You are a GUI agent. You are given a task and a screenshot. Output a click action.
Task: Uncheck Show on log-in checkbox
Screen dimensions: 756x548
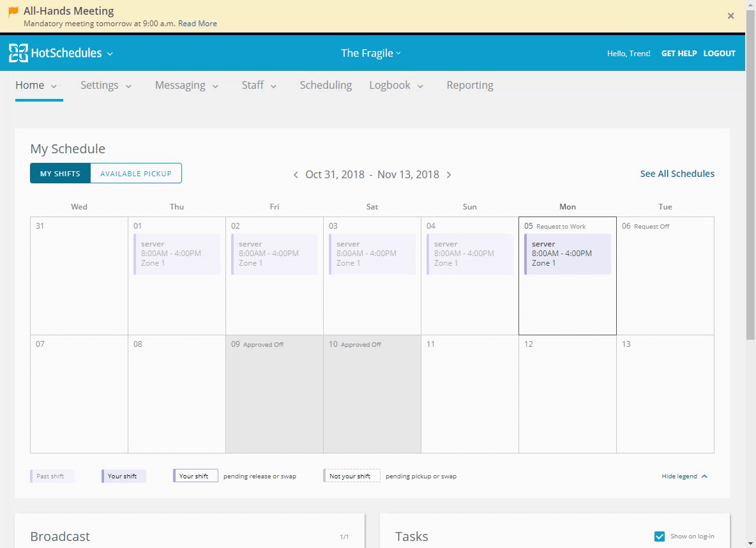(660, 537)
